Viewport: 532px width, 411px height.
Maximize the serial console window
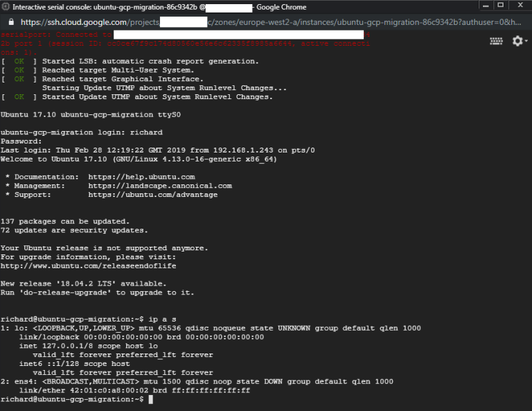[x=500, y=5]
